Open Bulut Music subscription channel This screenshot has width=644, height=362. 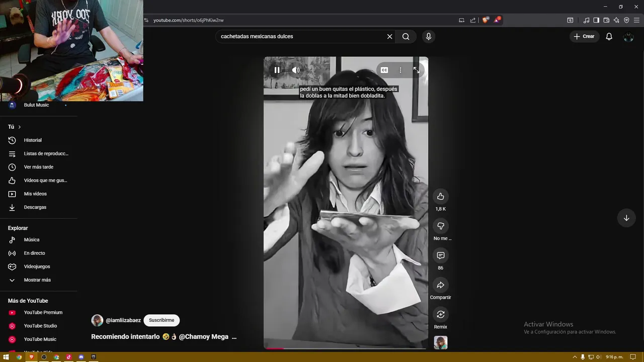tap(39, 105)
